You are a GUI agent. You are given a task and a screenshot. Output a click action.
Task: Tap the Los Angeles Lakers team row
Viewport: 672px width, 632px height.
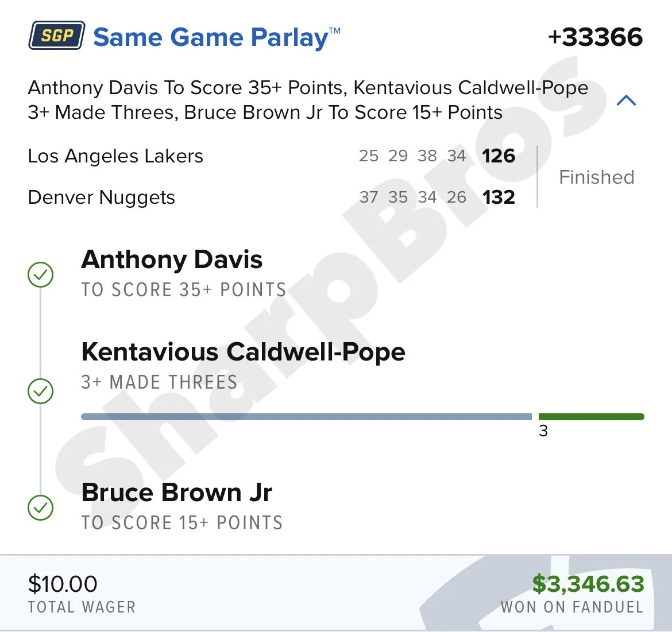click(271, 156)
